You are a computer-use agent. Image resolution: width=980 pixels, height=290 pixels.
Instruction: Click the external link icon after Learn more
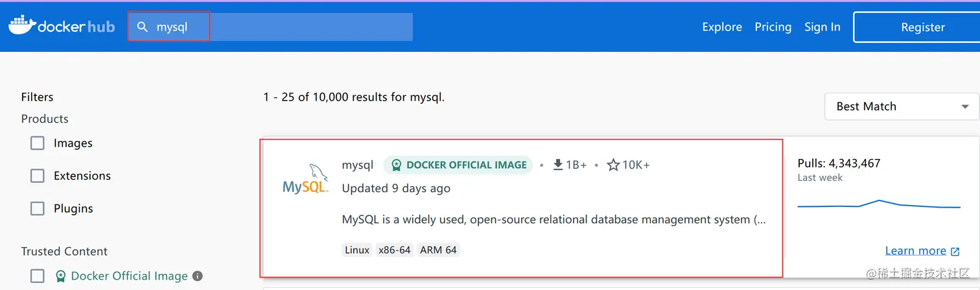click(x=955, y=251)
